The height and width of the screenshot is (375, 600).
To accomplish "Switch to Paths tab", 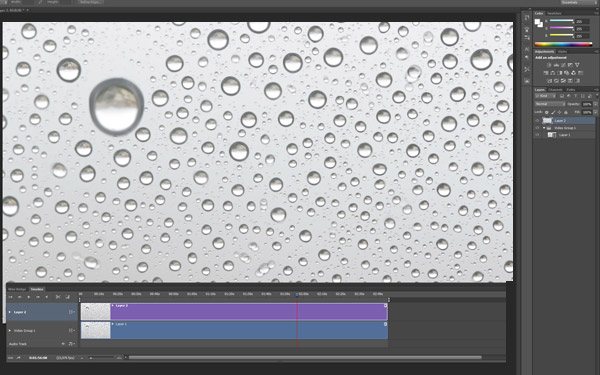I will click(571, 90).
